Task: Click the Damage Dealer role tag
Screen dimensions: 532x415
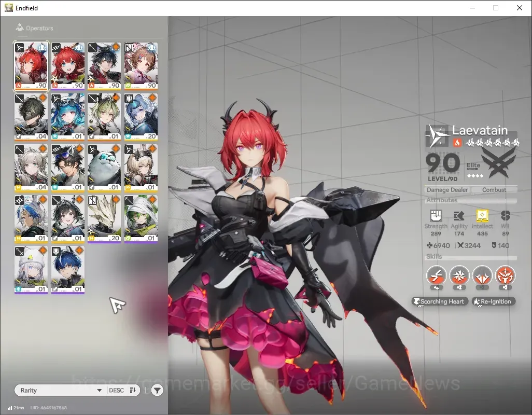Action: pos(447,190)
